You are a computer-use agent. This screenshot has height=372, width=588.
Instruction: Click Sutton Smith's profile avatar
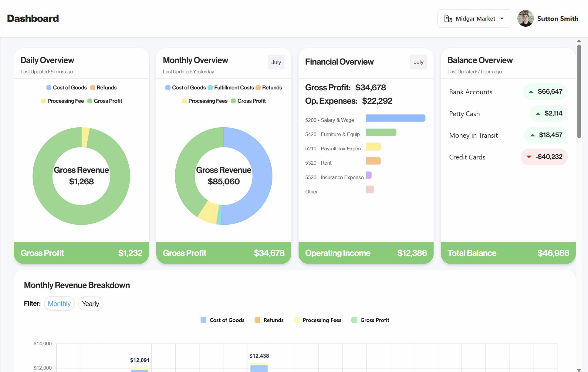[525, 18]
